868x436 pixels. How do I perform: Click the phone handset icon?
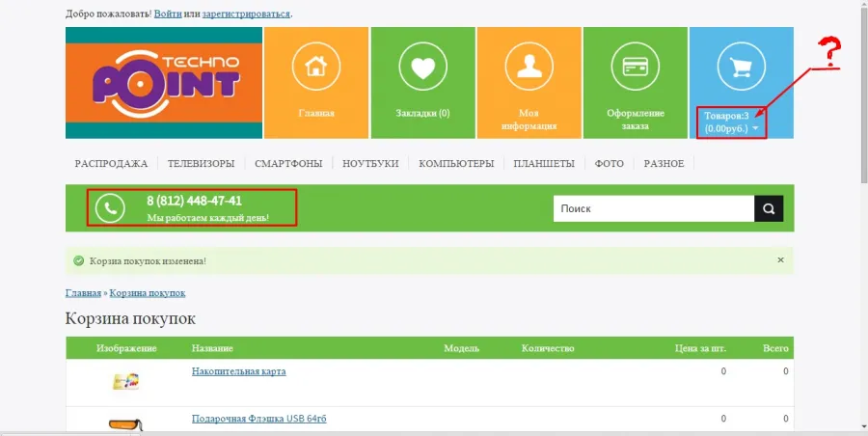pyautogui.click(x=110, y=207)
